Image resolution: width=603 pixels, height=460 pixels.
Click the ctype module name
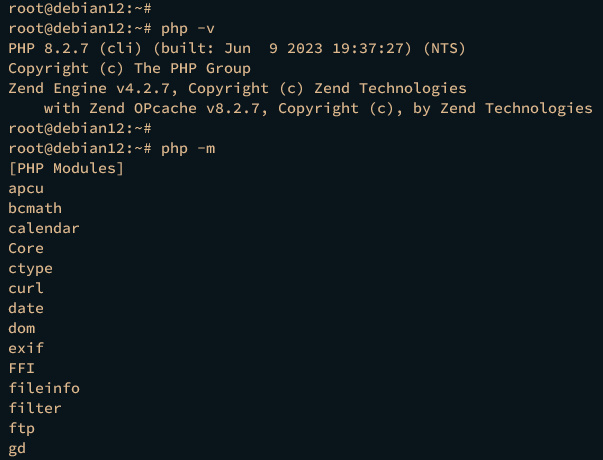(x=31, y=268)
